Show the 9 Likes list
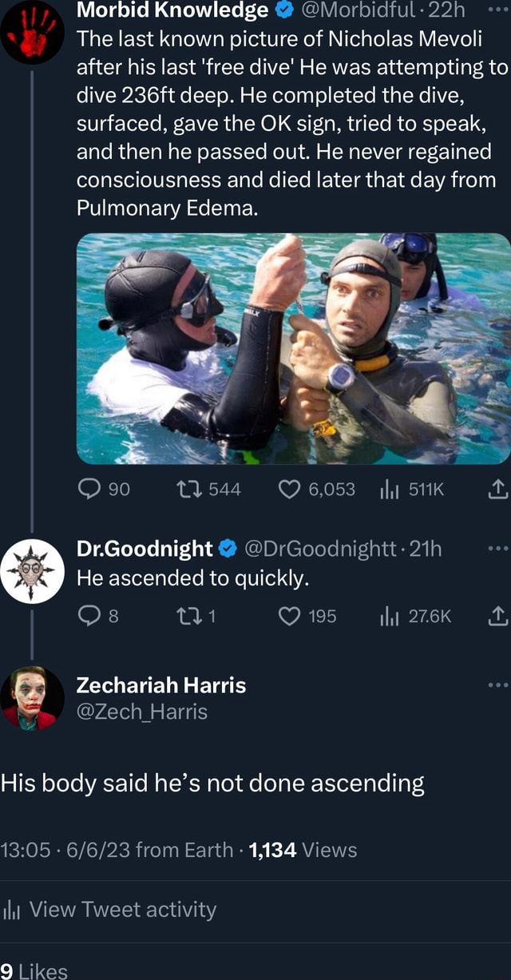 tap(34, 970)
